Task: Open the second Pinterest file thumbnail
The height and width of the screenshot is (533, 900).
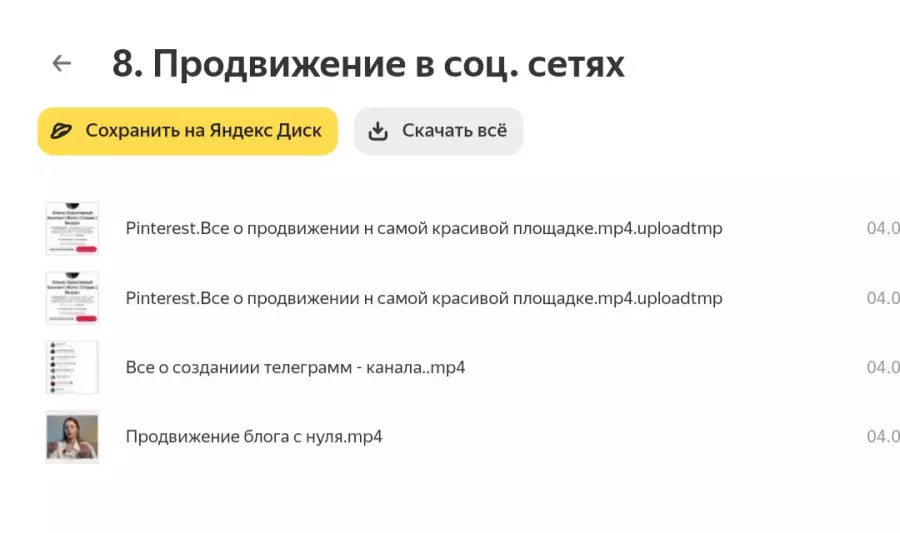Action: click(72, 298)
